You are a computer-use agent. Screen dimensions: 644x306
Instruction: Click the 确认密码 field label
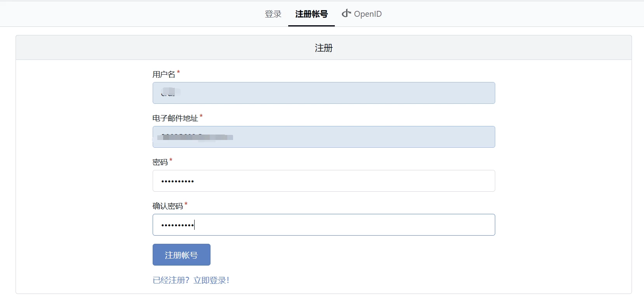pyautogui.click(x=167, y=206)
